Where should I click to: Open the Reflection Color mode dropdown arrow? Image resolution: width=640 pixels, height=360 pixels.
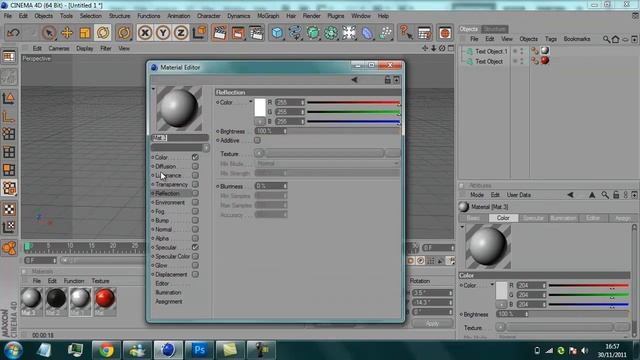[x=250, y=102]
